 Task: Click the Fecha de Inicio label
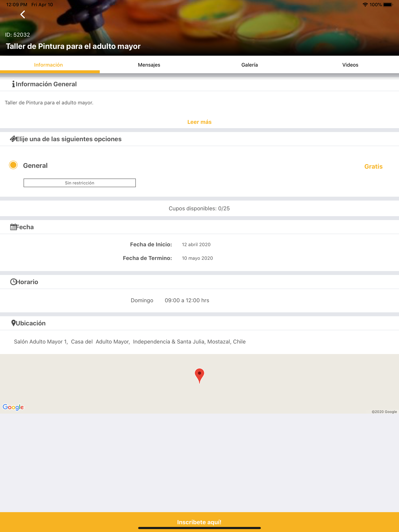coord(151,244)
